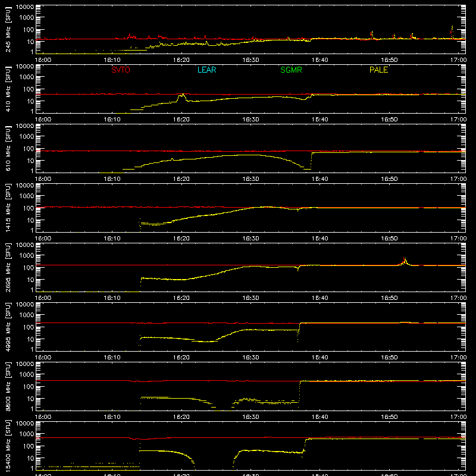Click the 16:50 tick label under 2695 MHz panel
This screenshot has width=476, height=476.
click(x=389, y=298)
